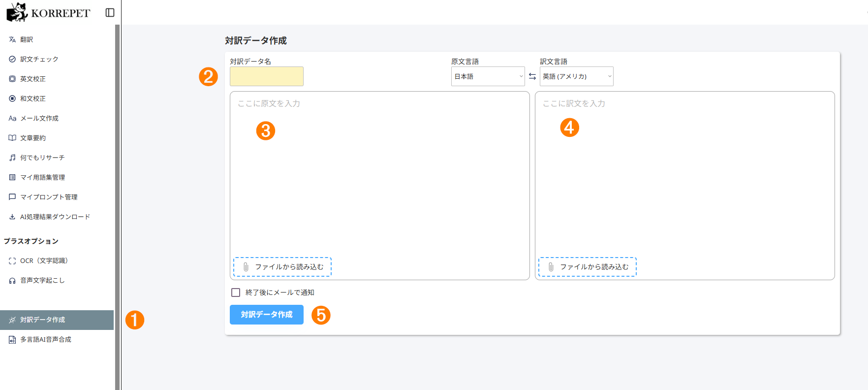Click the OCR scan frame icon
The width and height of the screenshot is (868, 390).
(x=12, y=261)
